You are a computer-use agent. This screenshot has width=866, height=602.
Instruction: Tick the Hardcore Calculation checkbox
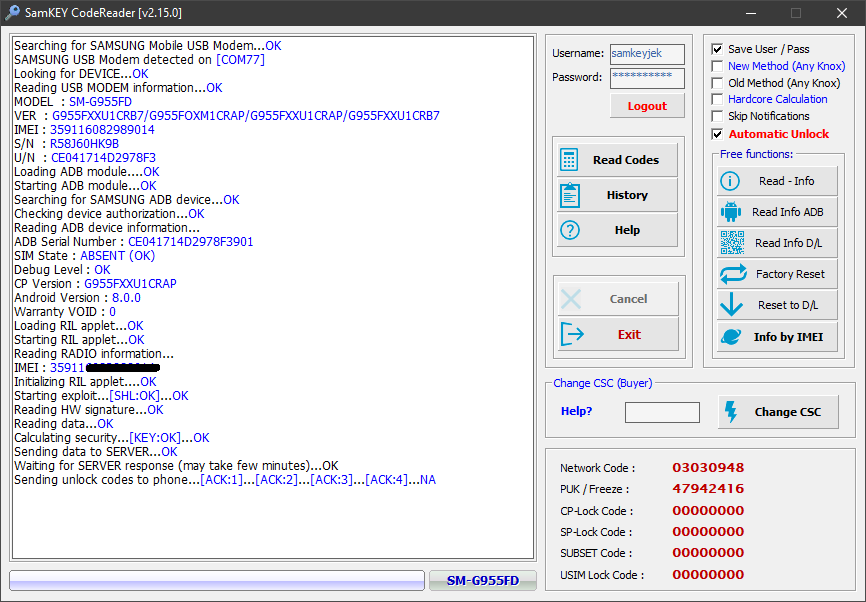click(x=717, y=99)
